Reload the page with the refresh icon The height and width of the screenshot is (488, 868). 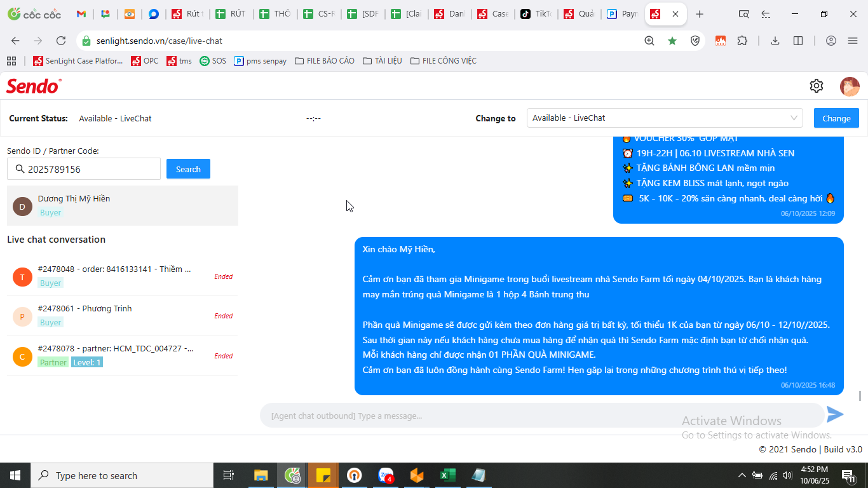click(61, 41)
